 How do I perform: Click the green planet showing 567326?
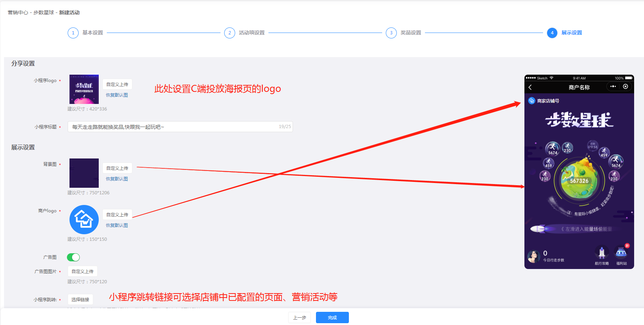[x=578, y=180]
